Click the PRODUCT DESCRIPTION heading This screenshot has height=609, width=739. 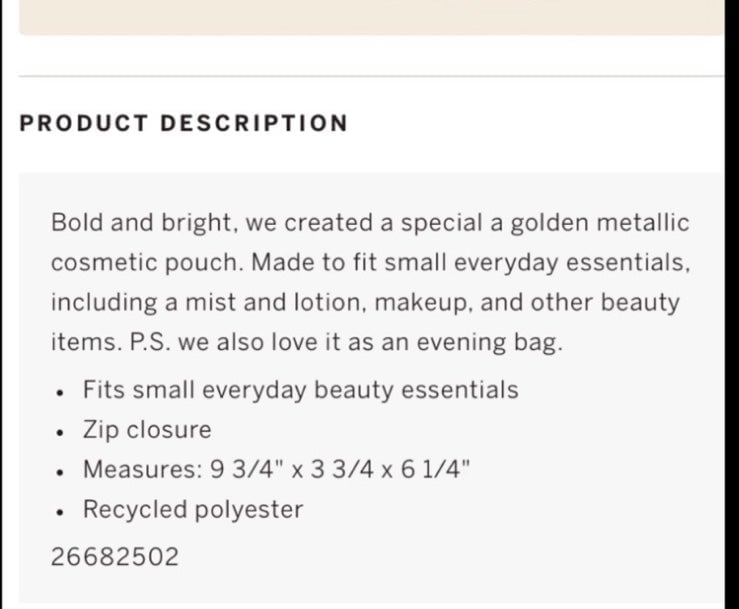tap(183, 123)
